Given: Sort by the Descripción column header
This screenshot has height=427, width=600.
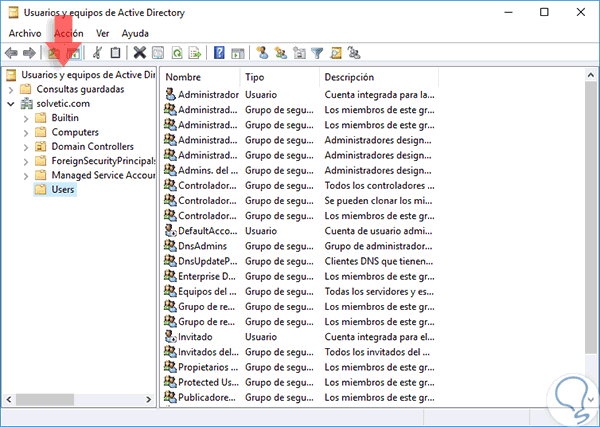Looking at the screenshot, I should point(379,77).
